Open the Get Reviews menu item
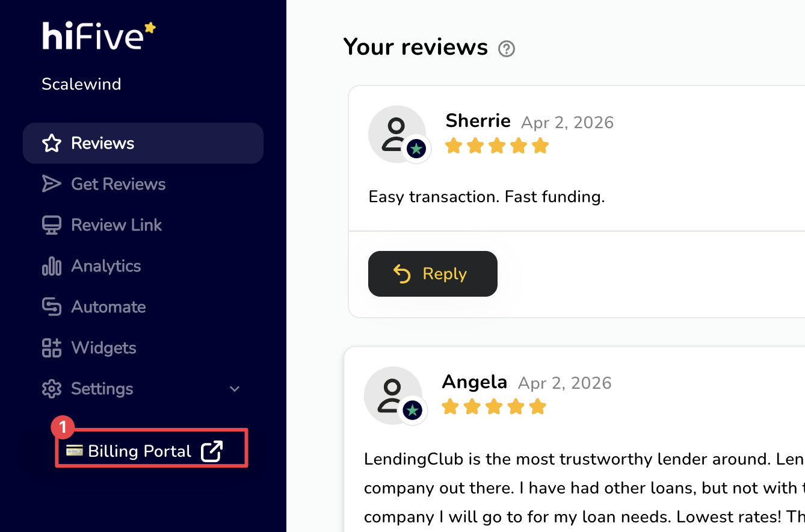Viewport: 805px width, 532px height. [118, 184]
